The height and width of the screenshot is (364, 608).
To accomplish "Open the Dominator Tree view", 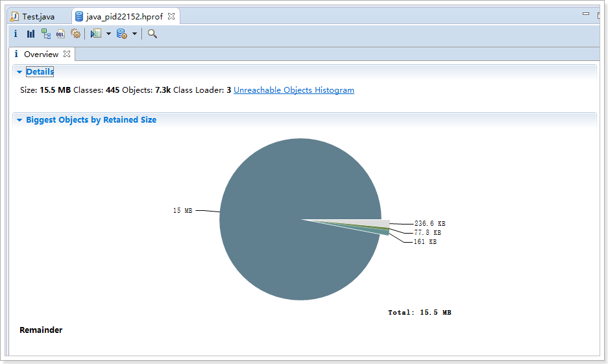I will point(45,34).
